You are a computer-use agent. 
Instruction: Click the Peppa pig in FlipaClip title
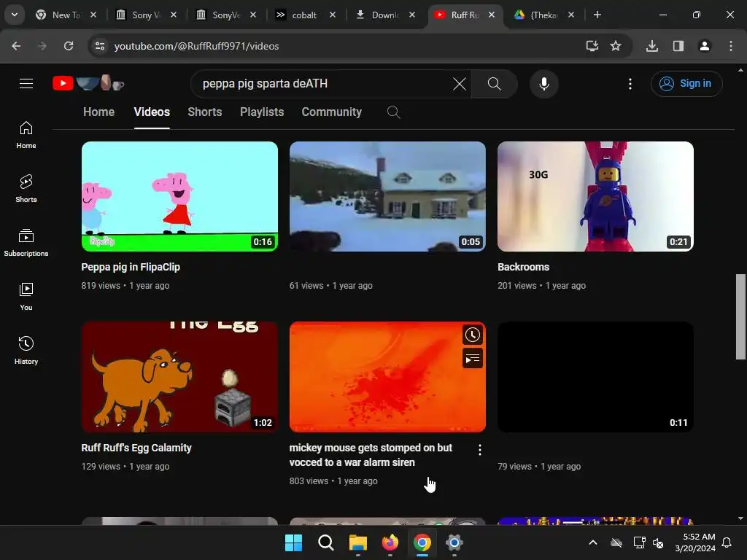(x=131, y=267)
